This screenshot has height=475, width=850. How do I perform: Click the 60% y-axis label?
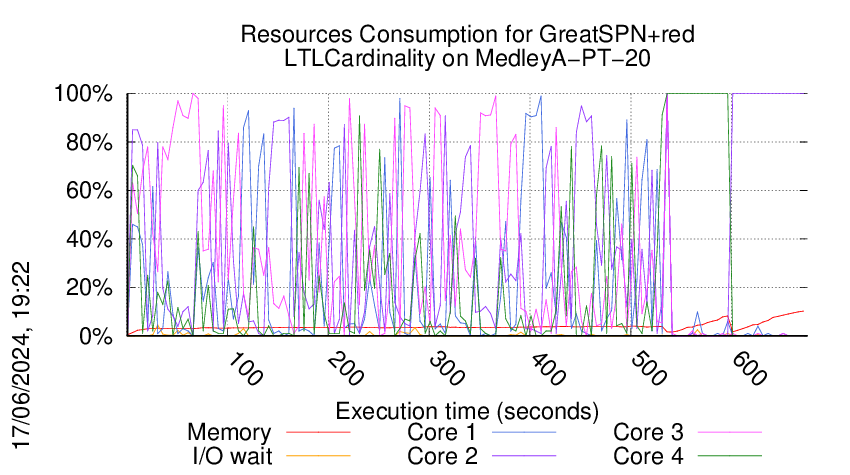coord(89,191)
